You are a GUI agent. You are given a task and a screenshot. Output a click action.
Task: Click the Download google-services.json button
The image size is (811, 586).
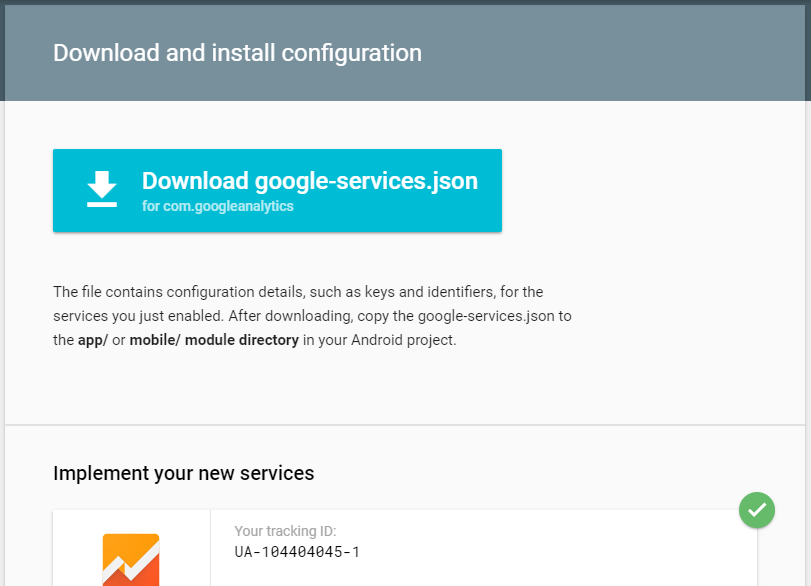click(277, 190)
